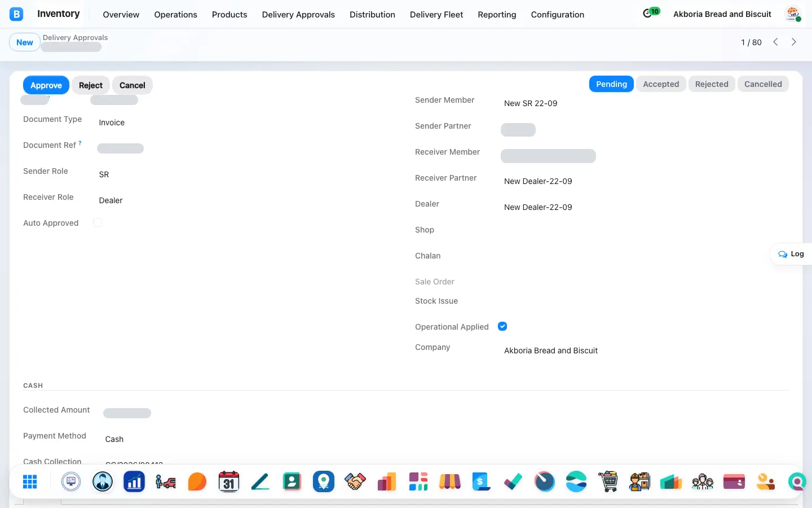
Task: Click the shopping cart app icon
Action: (x=608, y=482)
